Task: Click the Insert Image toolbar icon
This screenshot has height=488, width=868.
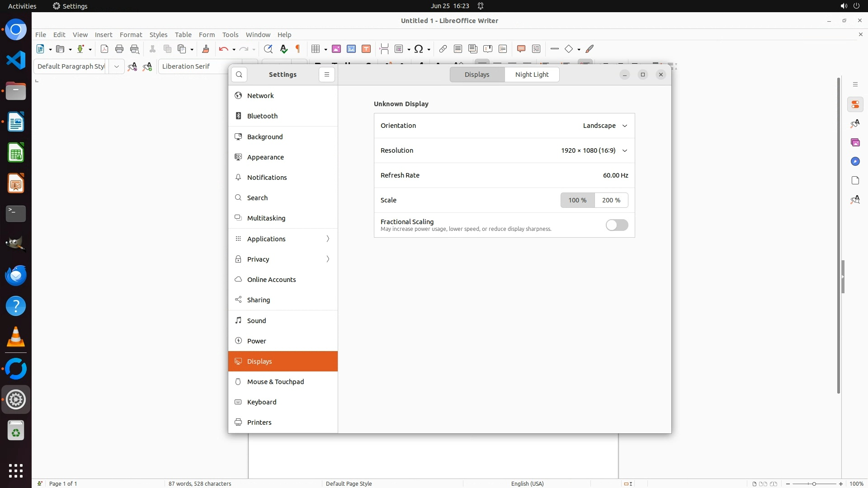Action: [336, 49]
